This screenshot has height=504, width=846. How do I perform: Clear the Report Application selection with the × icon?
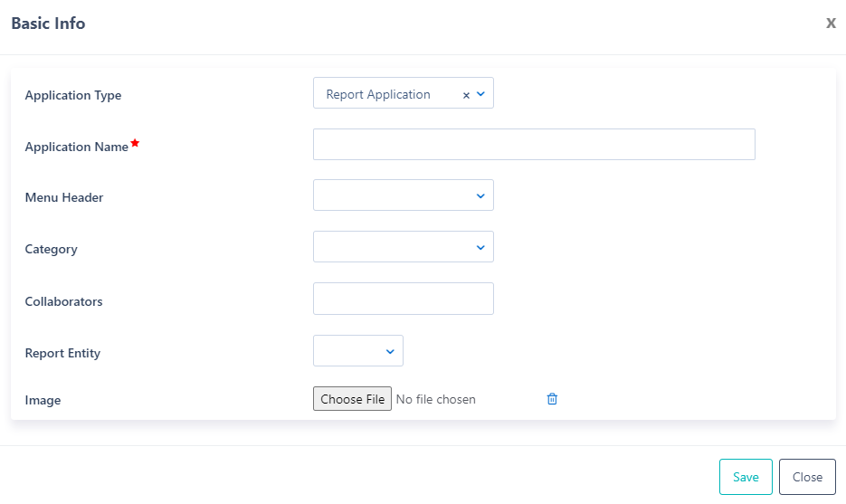(466, 95)
